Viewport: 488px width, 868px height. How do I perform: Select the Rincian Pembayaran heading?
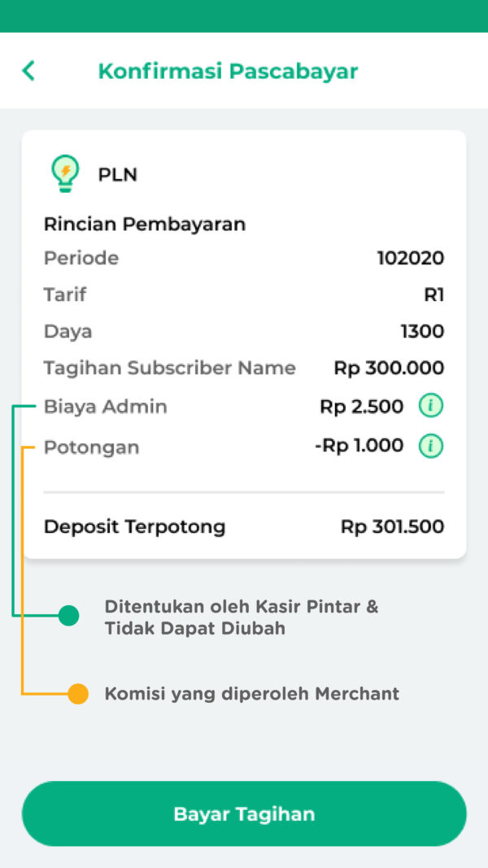[147, 224]
